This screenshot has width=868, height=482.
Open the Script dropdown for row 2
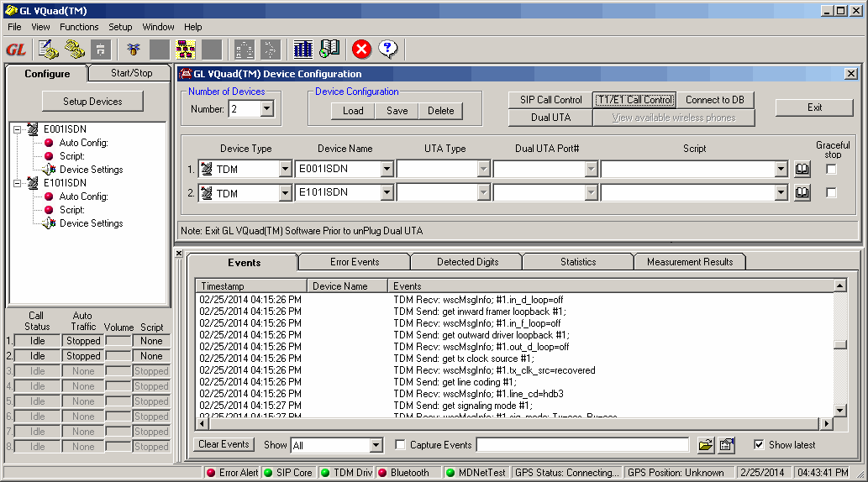(x=781, y=192)
